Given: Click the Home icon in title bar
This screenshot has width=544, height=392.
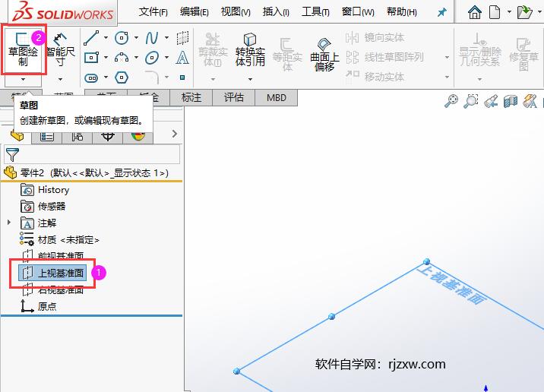Looking at the screenshot, I should (x=474, y=12).
